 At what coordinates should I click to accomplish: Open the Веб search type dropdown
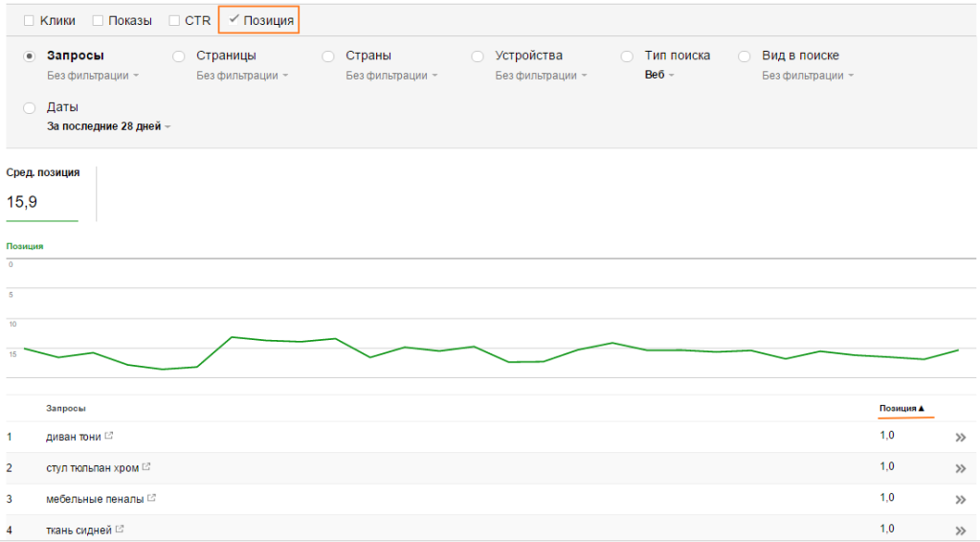click(x=659, y=76)
